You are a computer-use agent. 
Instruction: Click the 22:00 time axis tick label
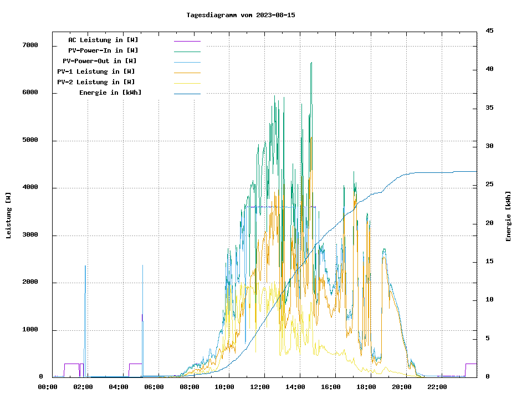(x=437, y=387)
